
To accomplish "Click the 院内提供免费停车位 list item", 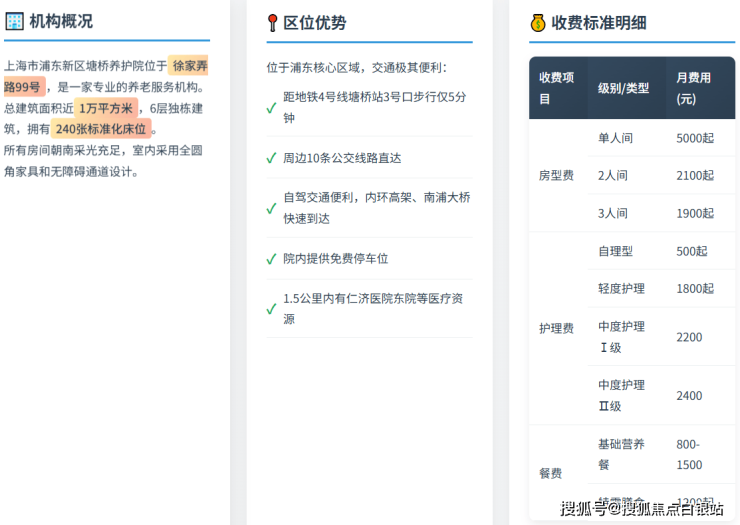I will (x=370, y=259).
